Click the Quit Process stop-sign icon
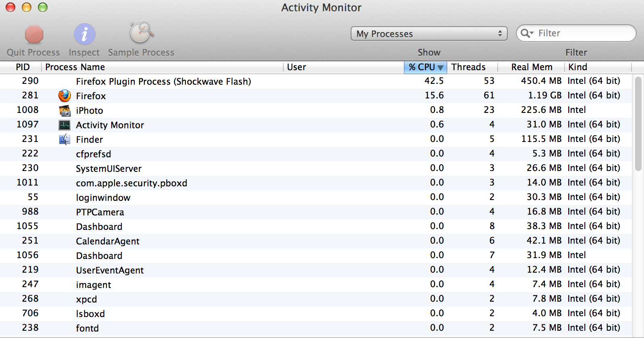 [34, 34]
